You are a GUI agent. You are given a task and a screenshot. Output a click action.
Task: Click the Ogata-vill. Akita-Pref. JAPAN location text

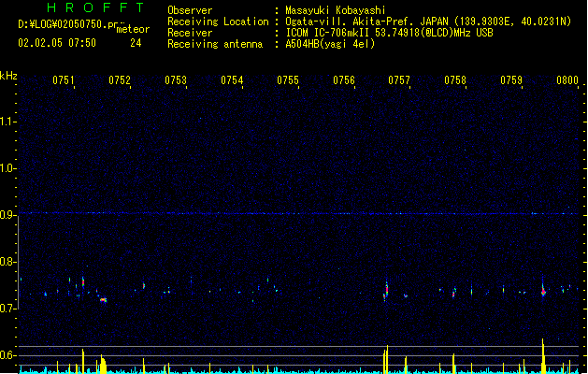pyautogui.click(x=428, y=22)
